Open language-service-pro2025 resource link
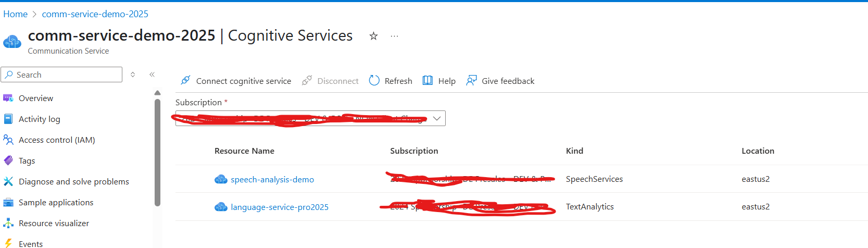 280,207
